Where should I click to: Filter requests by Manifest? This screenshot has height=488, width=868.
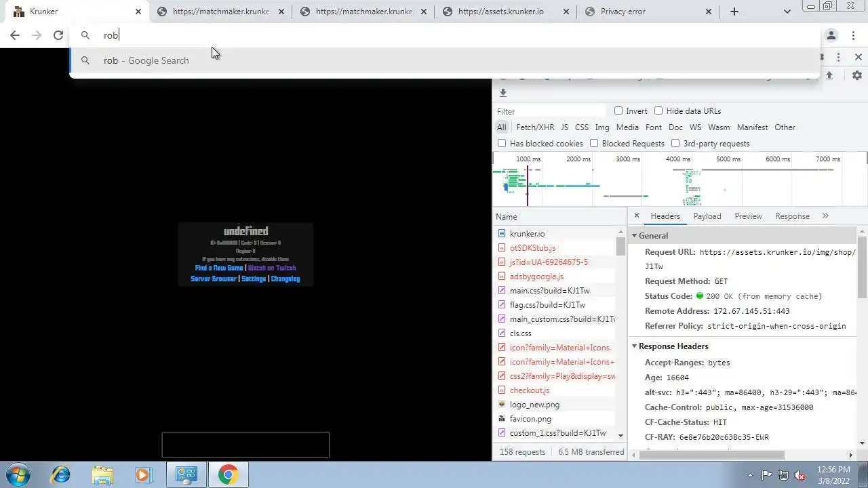tap(752, 127)
